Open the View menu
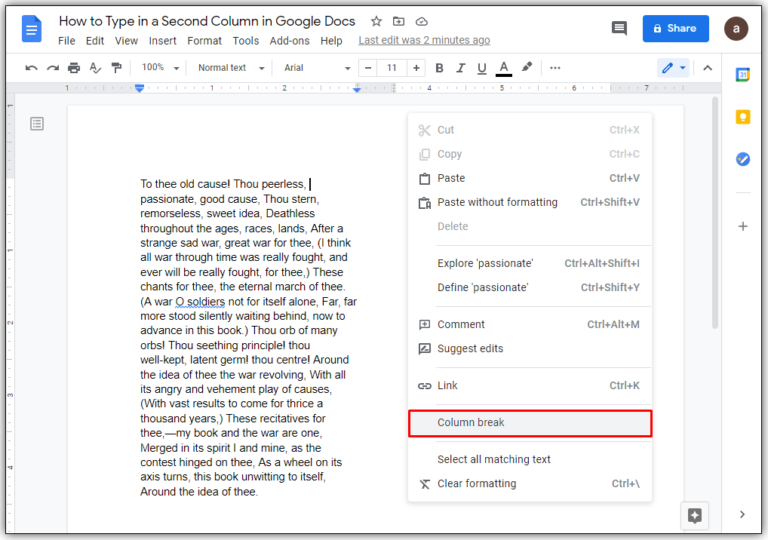The width and height of the screenshot is (768, 540). pos(126,41)
